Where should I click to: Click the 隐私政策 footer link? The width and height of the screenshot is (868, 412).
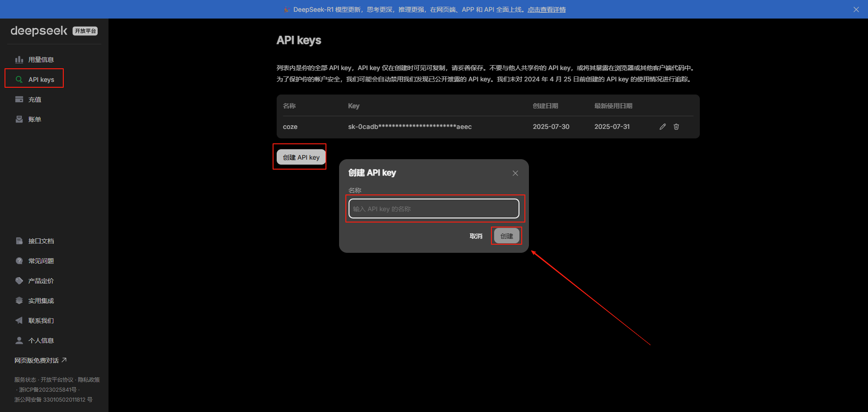pyautogui.click(x=89, y=380)
